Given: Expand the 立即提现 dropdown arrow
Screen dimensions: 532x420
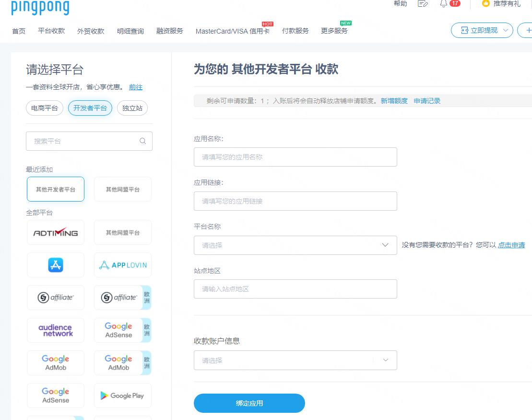Looking at the screenshot, I should pos(506,31).
